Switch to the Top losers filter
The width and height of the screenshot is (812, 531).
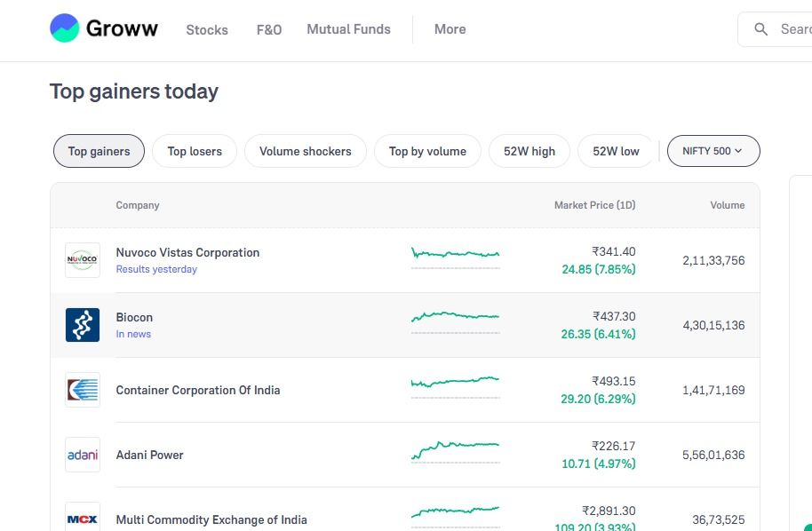(x=195, y=151)
